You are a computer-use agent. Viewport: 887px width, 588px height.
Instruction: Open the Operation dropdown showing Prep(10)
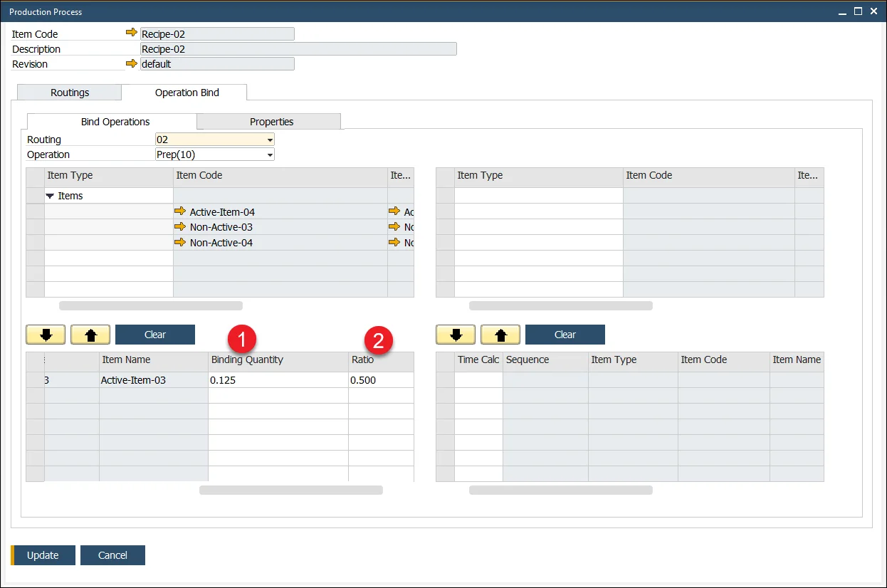tap(270, 154)
